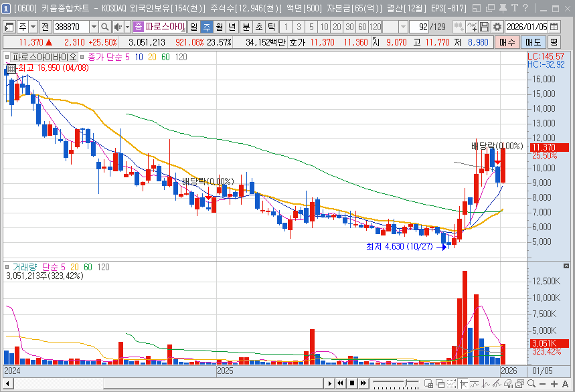Play chart replay forward

click(x=330, y=383)
